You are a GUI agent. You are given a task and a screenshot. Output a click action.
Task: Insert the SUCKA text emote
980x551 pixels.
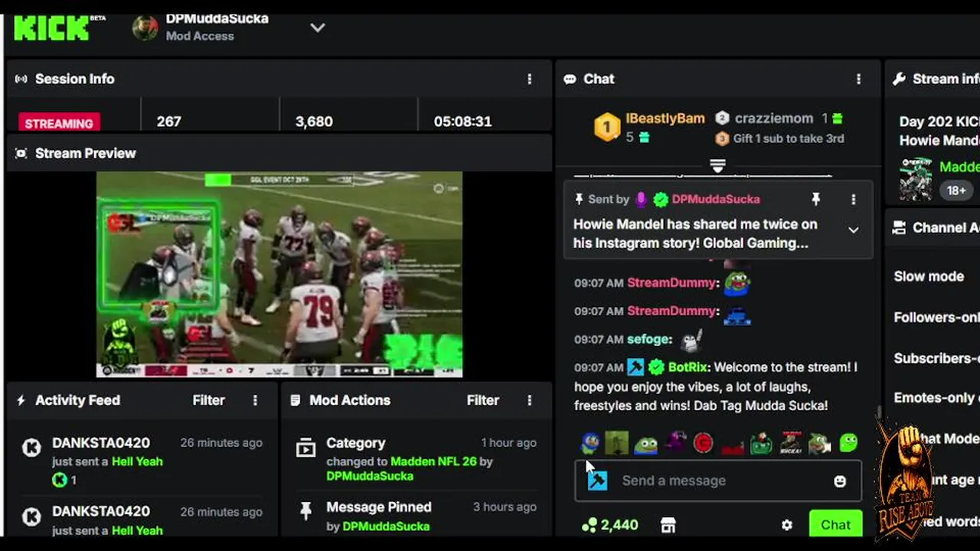click(791, 443)
